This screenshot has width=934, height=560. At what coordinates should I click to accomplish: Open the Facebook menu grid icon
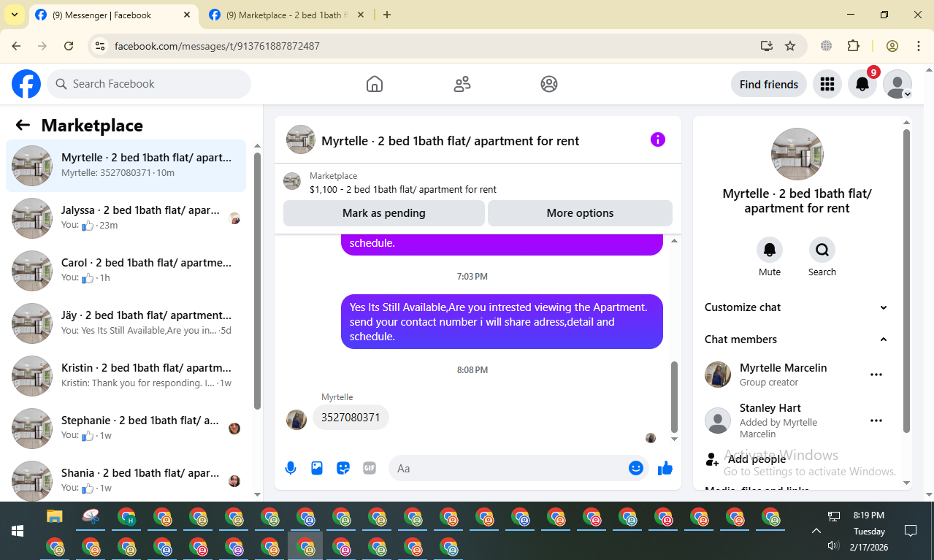pos(827,84)
